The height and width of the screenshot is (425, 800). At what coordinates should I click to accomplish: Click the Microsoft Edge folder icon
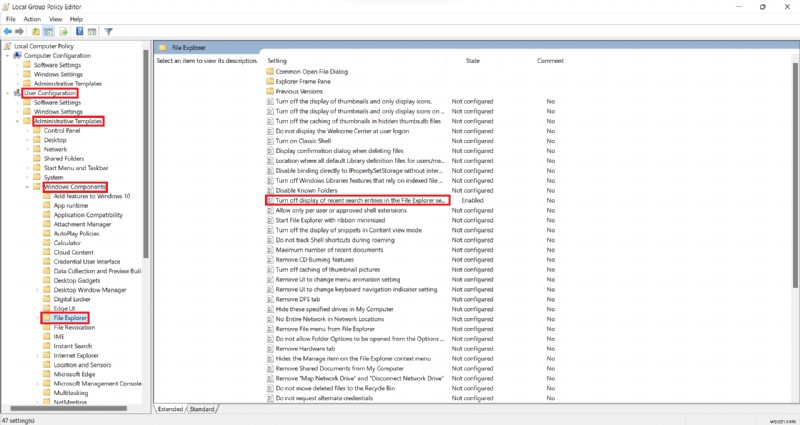click(x=47, y=374)
